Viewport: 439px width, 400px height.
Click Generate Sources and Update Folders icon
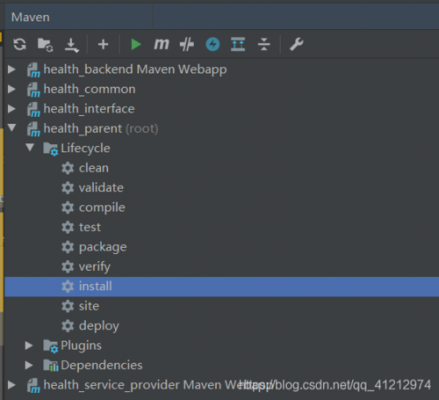point(45,44)
